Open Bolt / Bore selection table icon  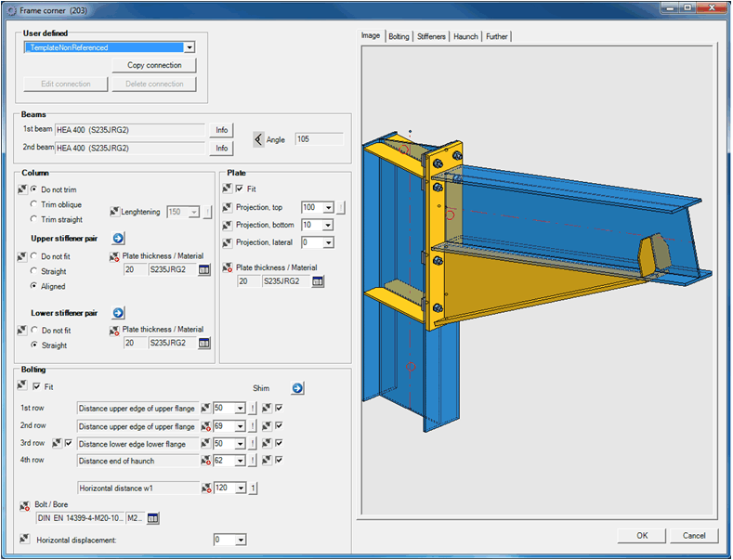153,518
